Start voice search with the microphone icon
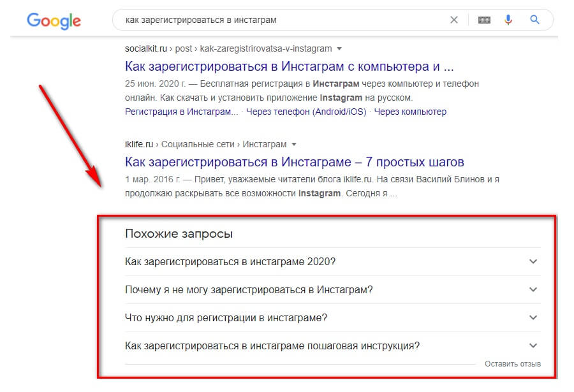This screenshot has height=392, width=574. [508, 20]
